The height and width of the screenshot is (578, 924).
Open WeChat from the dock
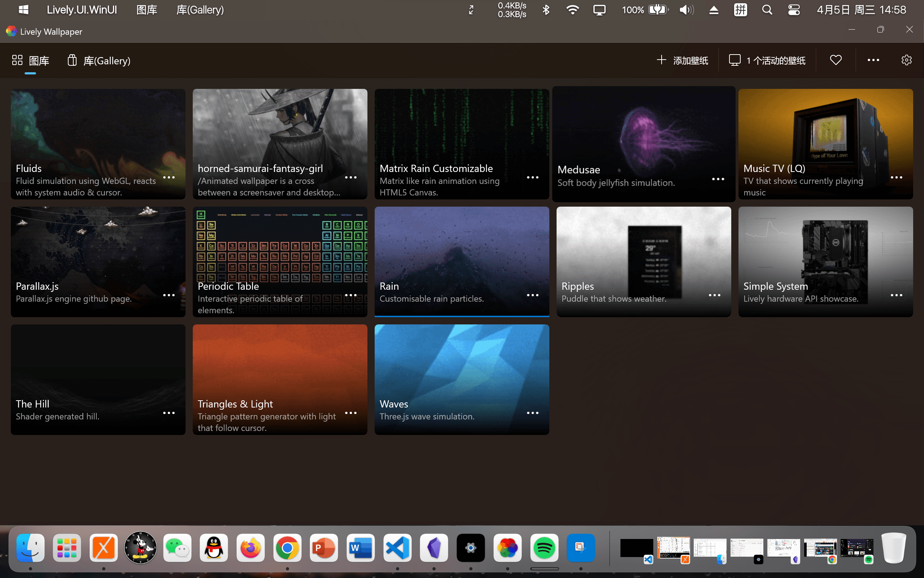[177, 547]
